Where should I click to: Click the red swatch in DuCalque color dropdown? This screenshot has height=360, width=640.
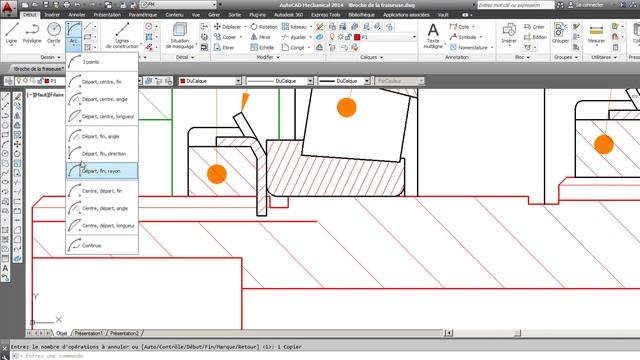click(182, 81)
